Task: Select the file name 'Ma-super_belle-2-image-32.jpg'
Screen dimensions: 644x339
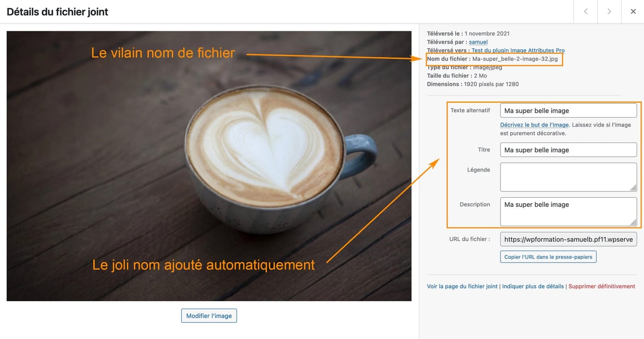Action: [514, 59]
